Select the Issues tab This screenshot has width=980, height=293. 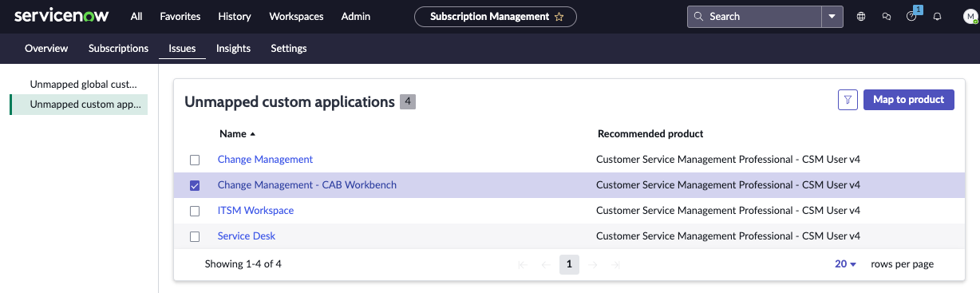[x=182, y=48]
